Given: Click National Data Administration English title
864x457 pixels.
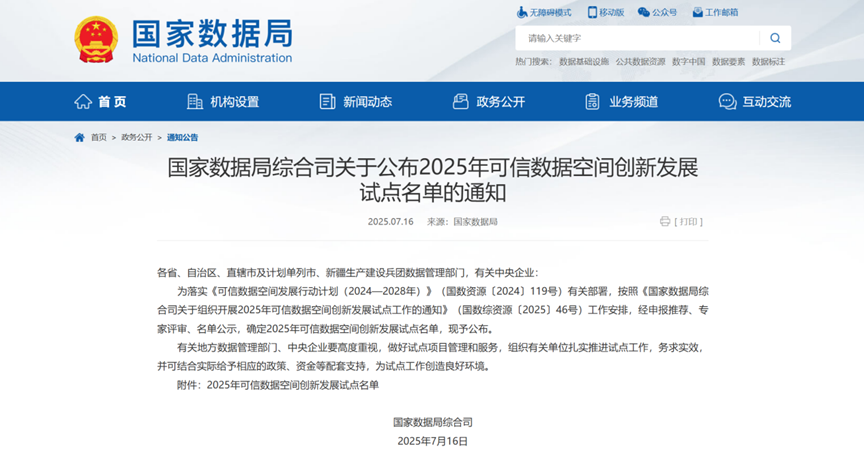Looking at the screenshot, I should click(x=212, y=58).
